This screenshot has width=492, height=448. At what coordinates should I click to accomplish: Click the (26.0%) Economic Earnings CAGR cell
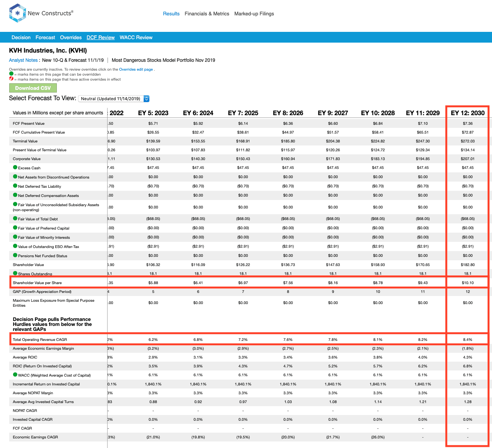378,437
